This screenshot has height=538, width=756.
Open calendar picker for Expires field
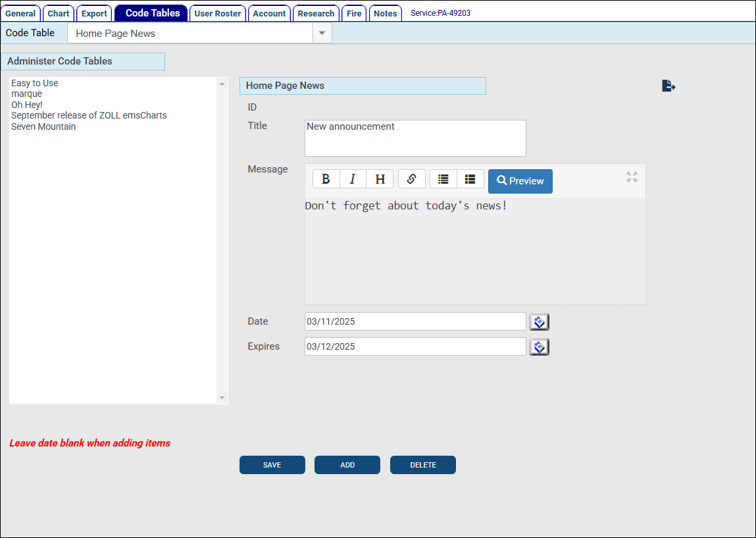tap(539, 347)
